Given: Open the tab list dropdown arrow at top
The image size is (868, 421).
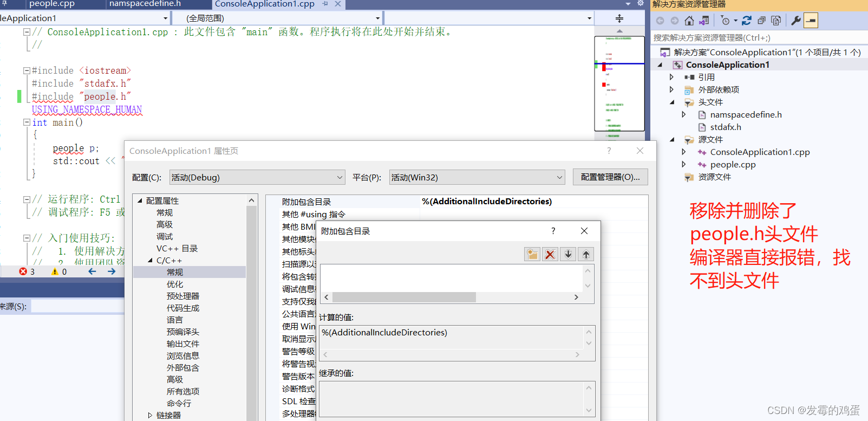Looking at the screenshot, I should pyautogui.click(x=628, y=4).
